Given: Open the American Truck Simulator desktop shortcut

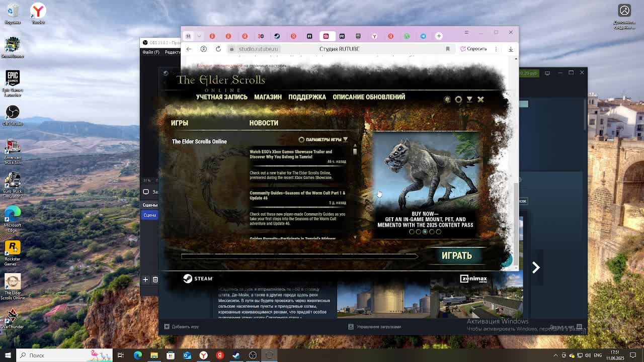Looking at the screenshot, I should click(x=13, y=152).
